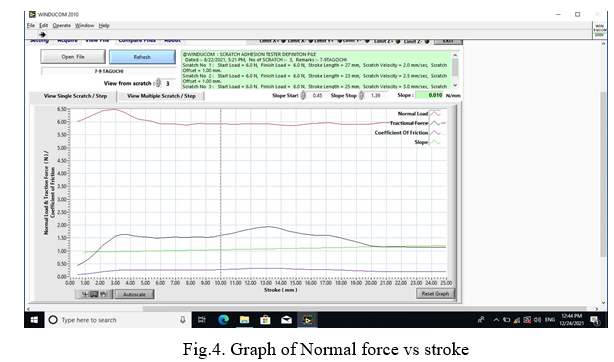The image size is (614, 362).
Task: Click the WINDUCOM 2008 logo icon at top right
Action: pyautogui.click(x=600, y=30)
